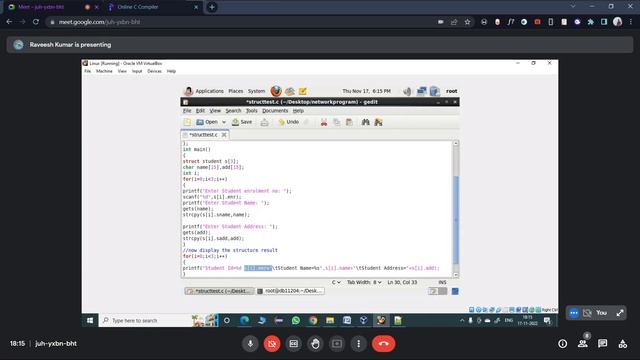This screenshot has width=640, height=360.
Task: Open a new browser tab
Action: 212,7
